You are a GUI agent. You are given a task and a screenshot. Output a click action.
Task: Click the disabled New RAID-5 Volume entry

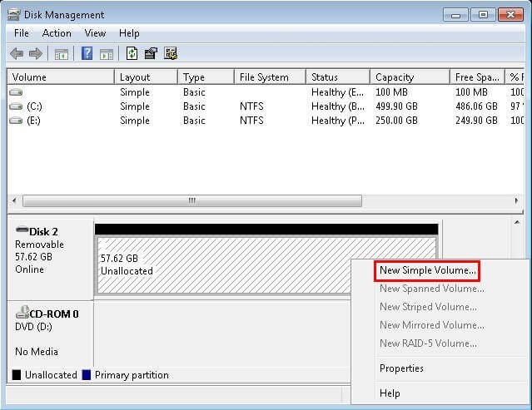(x=428, y=343)
